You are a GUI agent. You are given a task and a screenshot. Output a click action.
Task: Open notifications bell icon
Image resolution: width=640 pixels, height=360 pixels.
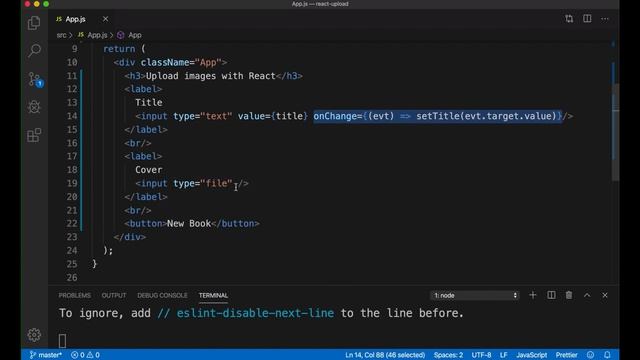[x=607, y=355]
